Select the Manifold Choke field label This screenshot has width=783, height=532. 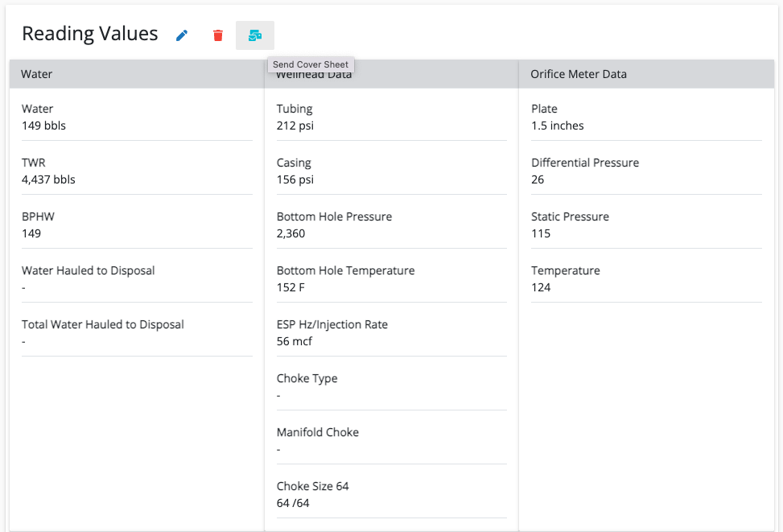click(x=318, y=432)
